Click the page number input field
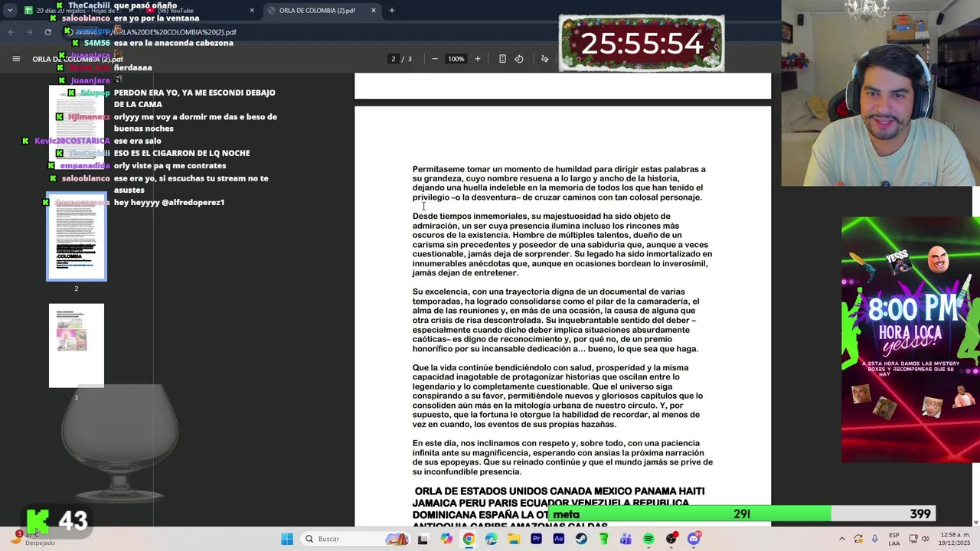The width and height of the screenshot is (980, 551). click(x=394, y=59)
